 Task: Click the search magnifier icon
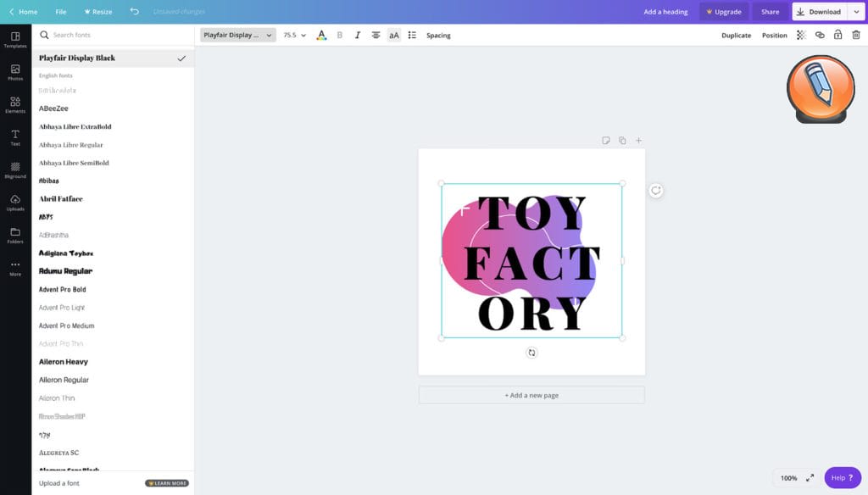point(44,35)
